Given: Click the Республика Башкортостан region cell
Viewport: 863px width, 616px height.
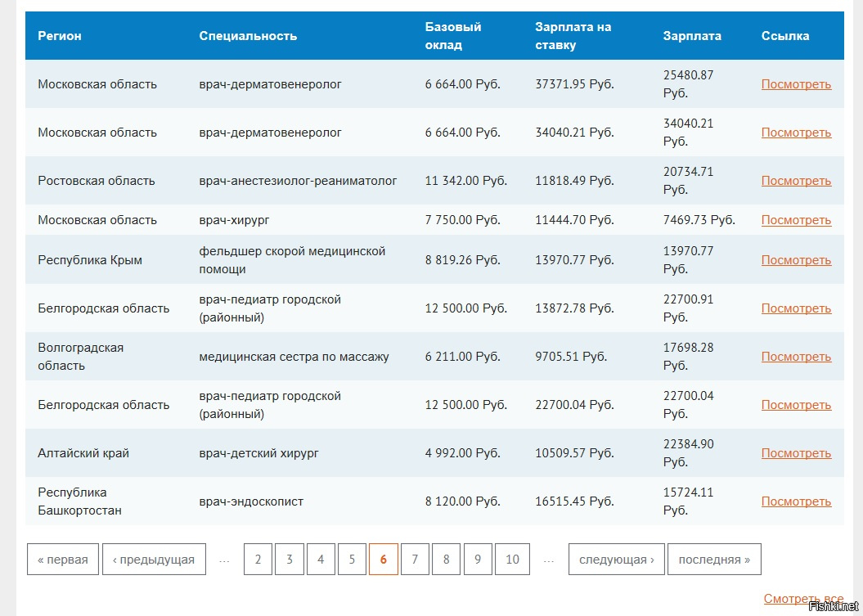Looking at the screenshot, I should click(x=79, y=501).
